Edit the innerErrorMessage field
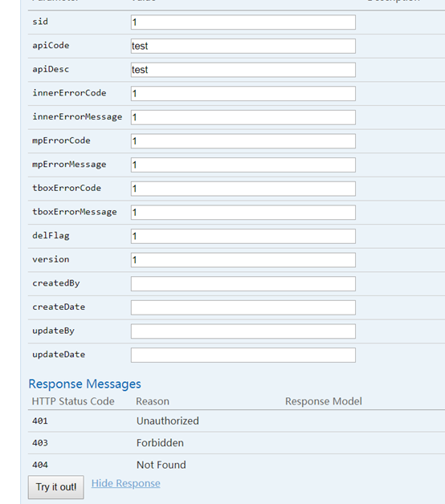The image size is (445, 504). [243, 117]
